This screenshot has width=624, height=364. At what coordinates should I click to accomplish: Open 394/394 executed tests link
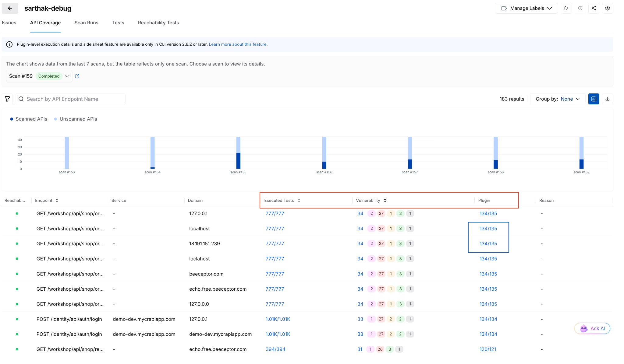tap(275, 349)
